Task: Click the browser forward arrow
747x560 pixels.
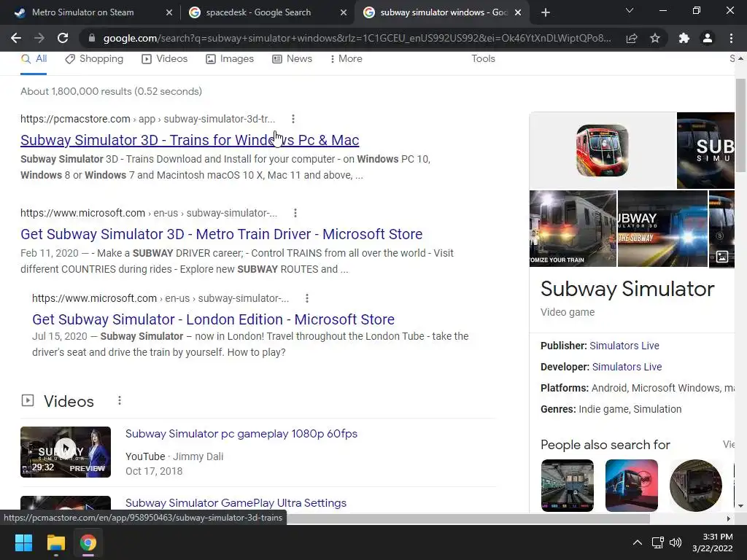Action: pos(39,38)
